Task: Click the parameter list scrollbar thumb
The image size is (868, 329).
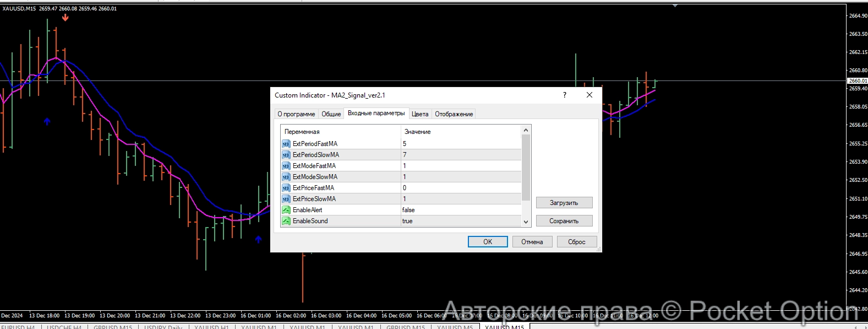Action: (x=526, y=168)
